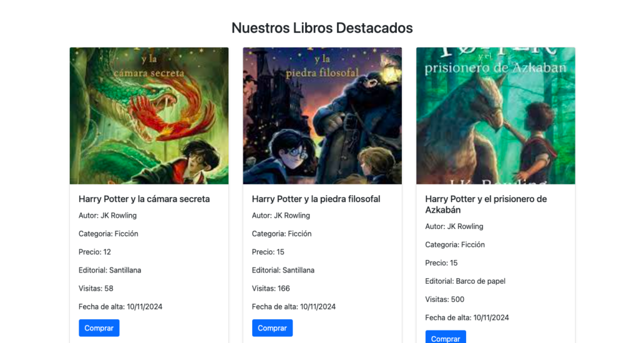This screenshot has width=644, height=343.
Task: Click Categoria: Ficción on piedra filosofal card
Action: (282, 233)
